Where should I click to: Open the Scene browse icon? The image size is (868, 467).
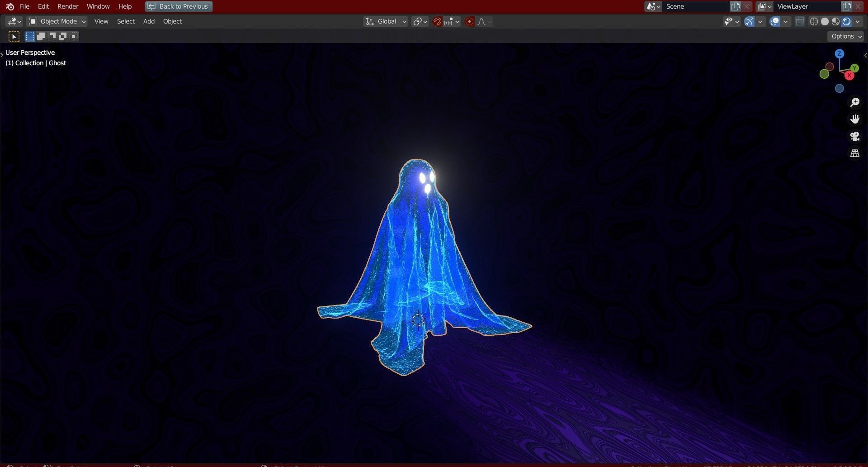(x=653, y=6)
